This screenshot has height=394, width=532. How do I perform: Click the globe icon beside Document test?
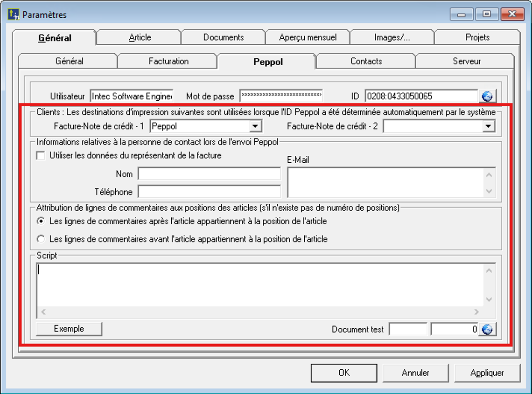487,330
